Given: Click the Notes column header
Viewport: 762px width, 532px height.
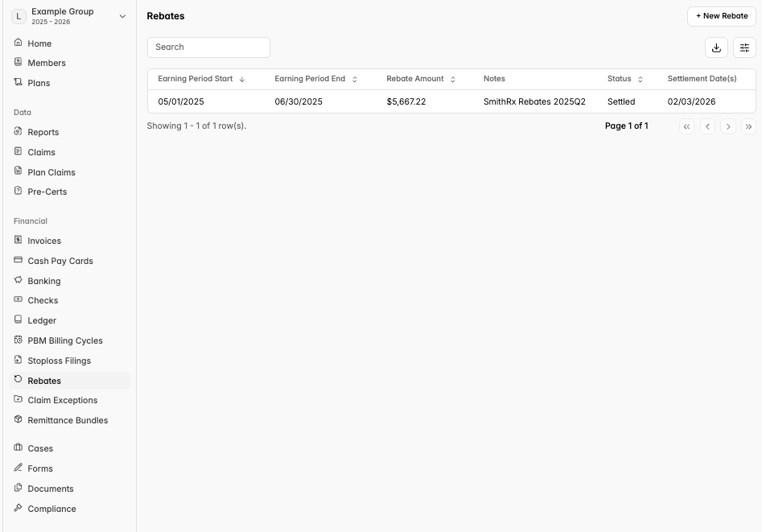Looking at the screenshot, I should tap(494, 79).
